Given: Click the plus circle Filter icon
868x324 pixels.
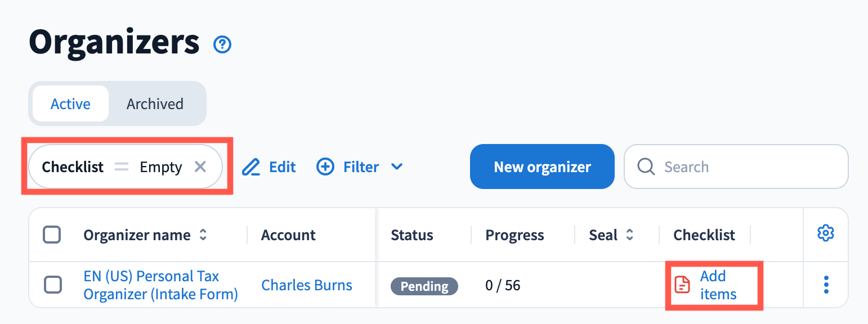Looking at the screenshot, I should [x=325, y=167].
